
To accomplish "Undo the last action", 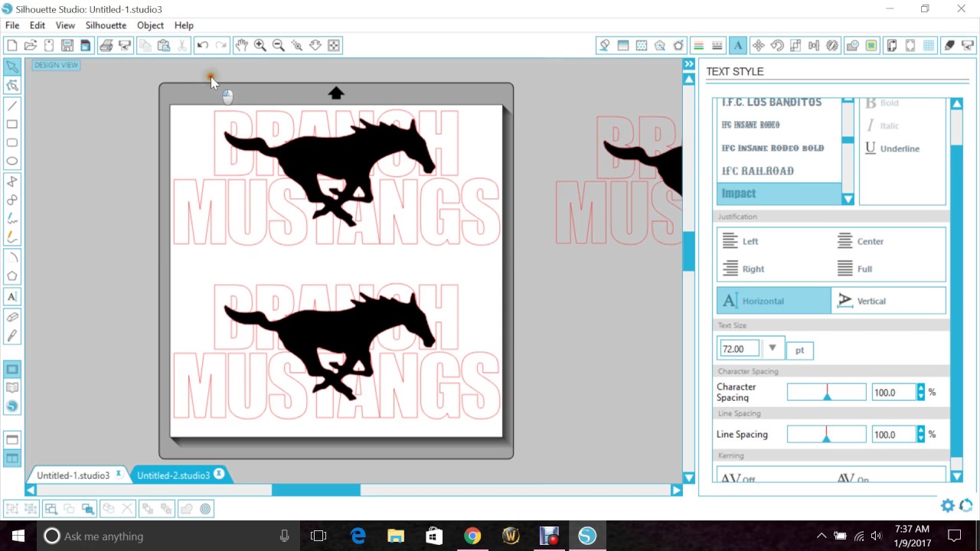I will 203,45.
